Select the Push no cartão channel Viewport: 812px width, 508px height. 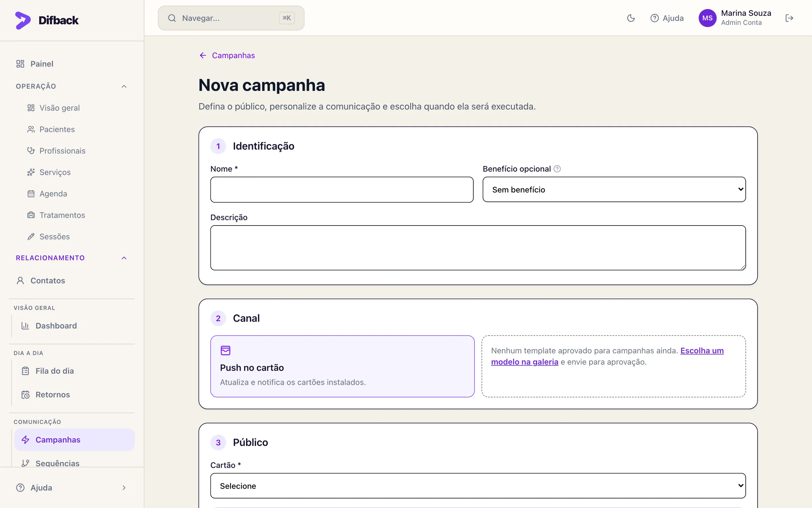[342, 366]
